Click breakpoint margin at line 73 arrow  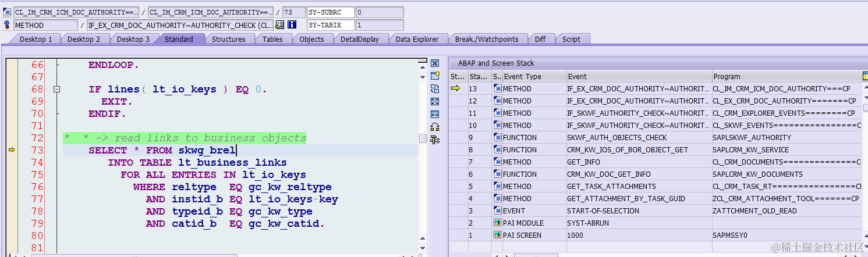coord(12,151)
